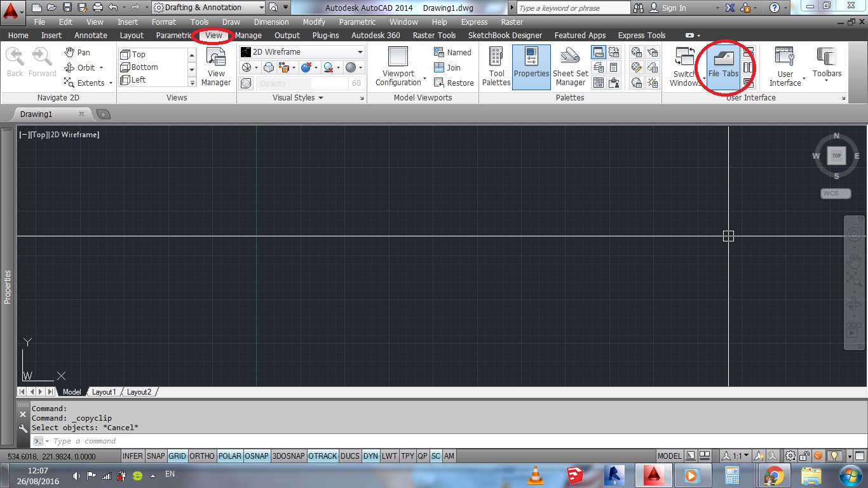Toggle POLAR tracking in status bar
The height and width of the screenshot is (488, 868).
[x=230, y=456]
